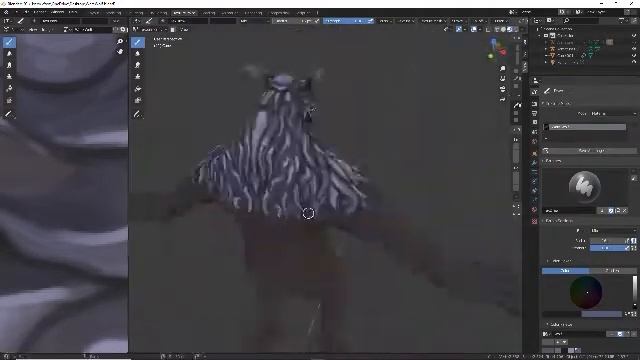The width and height of the screenshot is (640, 360).
Task: Click the primary brush color swatch
Action: coord(562,314)
